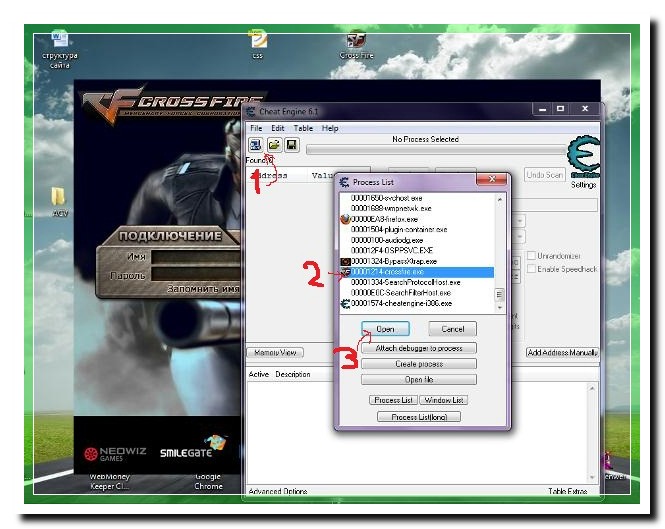
Task: Click Add Address Manually button
Action: pyautogui.click(x=562, y=353)
